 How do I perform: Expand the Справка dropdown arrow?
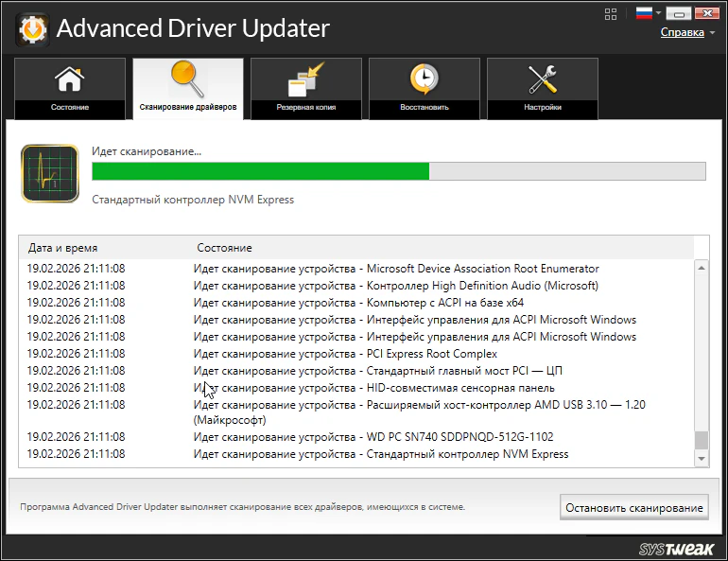[x=712, y=33]
